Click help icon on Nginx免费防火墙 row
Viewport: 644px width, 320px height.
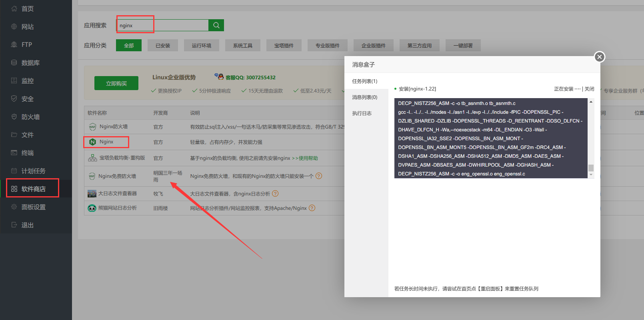[319, 176]
